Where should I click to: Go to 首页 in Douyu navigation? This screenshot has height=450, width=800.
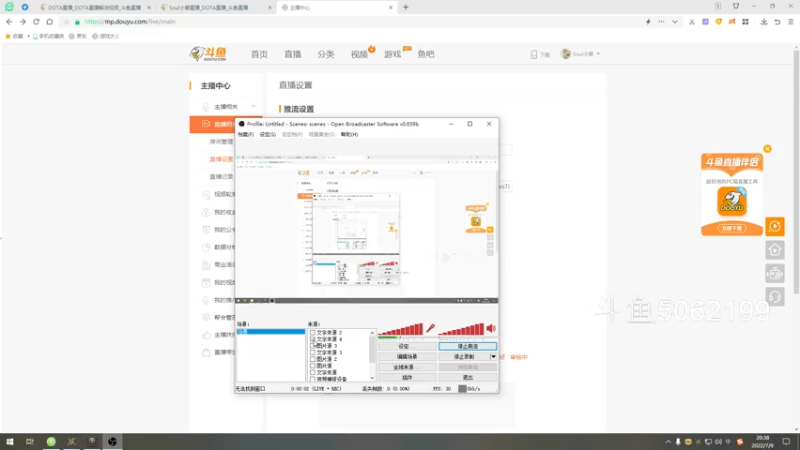coord(259,54)
